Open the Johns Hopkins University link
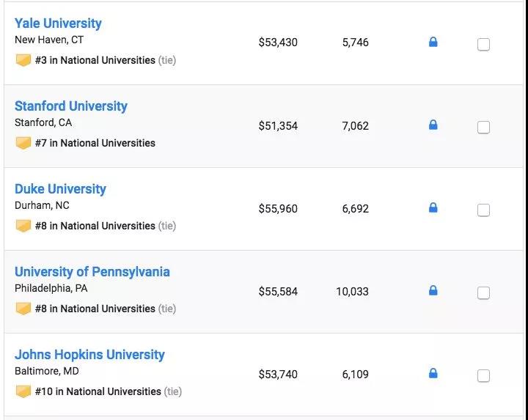 [89, 354]
